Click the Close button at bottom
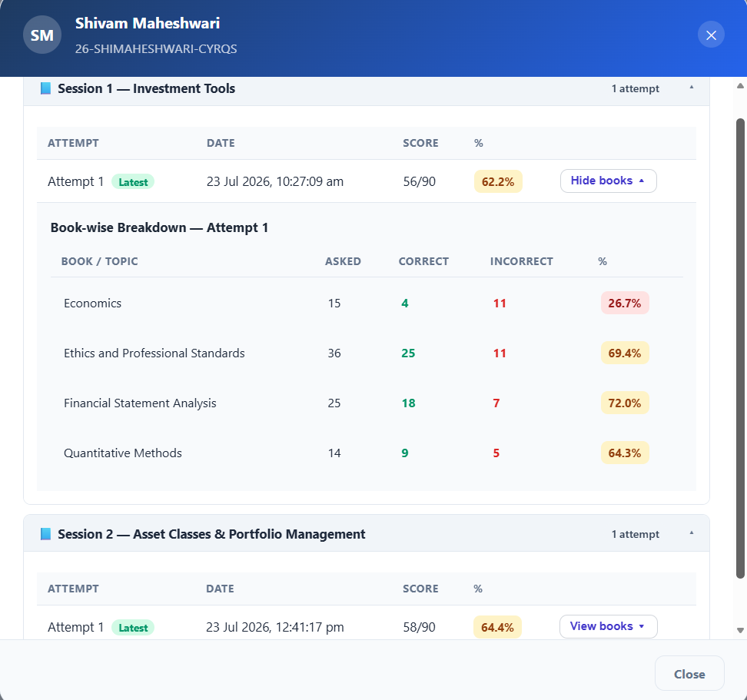This screenshot has height=700, width=747. pos(689,674)
